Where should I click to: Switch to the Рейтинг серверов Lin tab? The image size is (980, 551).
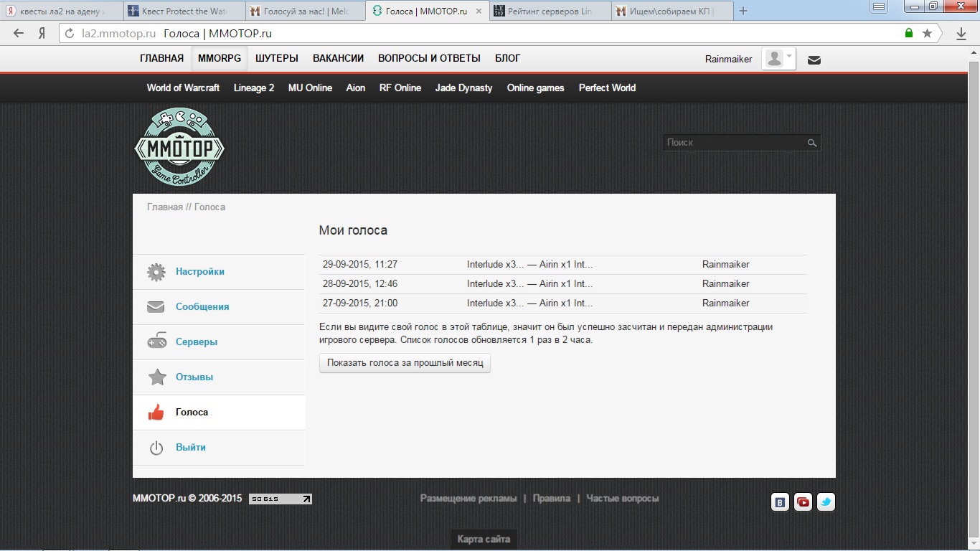click(x=550, y=11)
